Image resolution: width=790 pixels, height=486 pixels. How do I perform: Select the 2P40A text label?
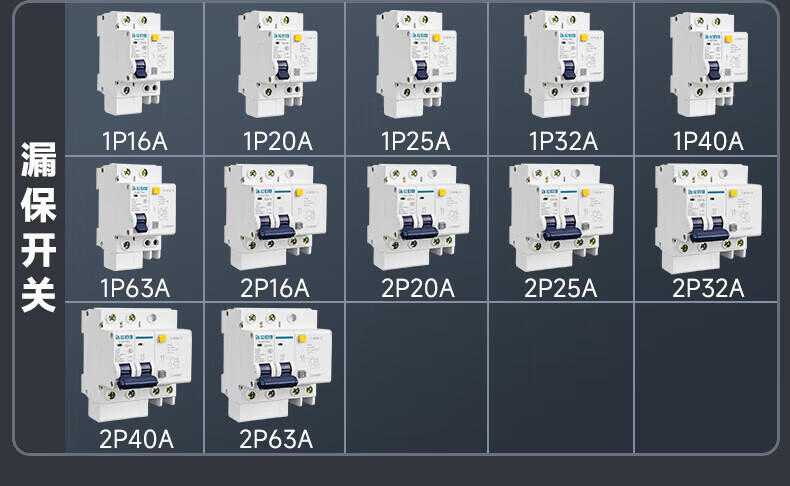136,438
